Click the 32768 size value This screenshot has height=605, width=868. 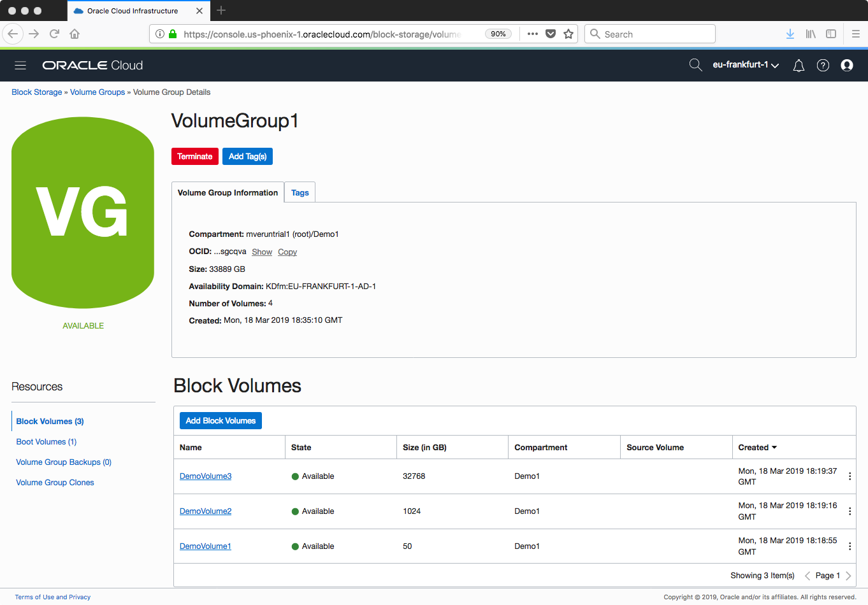(x=414, y=476)
